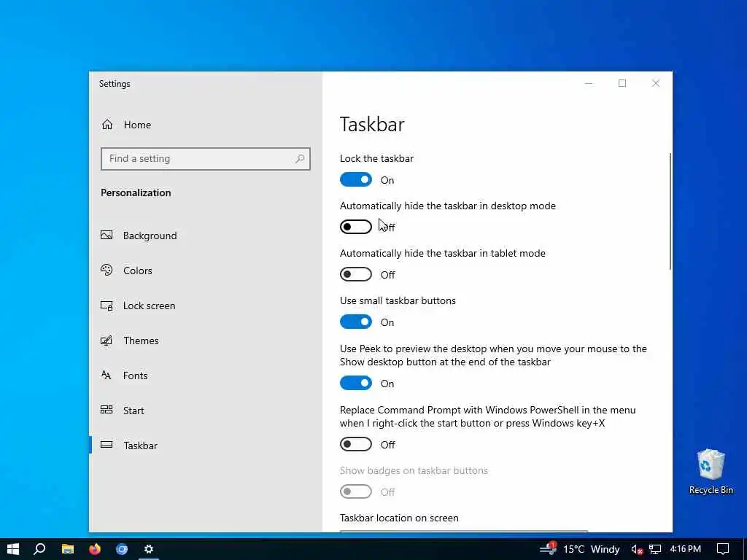Click the search magnifier in Find a setting
Screen dimensions: 747x560
tap(300, 158)
